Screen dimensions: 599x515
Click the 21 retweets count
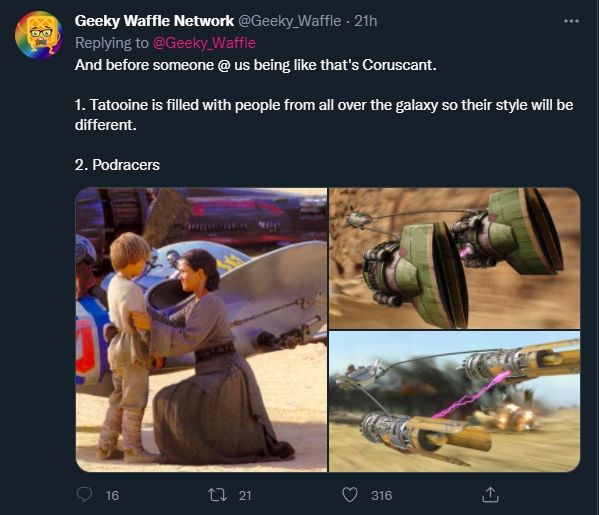(x=245, y=496)
